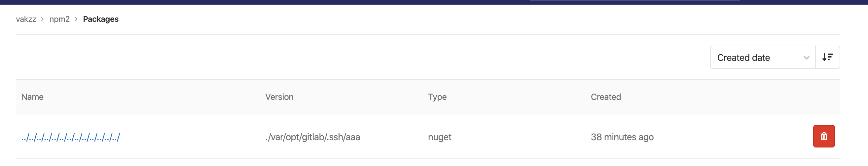Click the Created date dropdown arrow
Viewport: 868px width, 166px height.
[x=806, y=58]
